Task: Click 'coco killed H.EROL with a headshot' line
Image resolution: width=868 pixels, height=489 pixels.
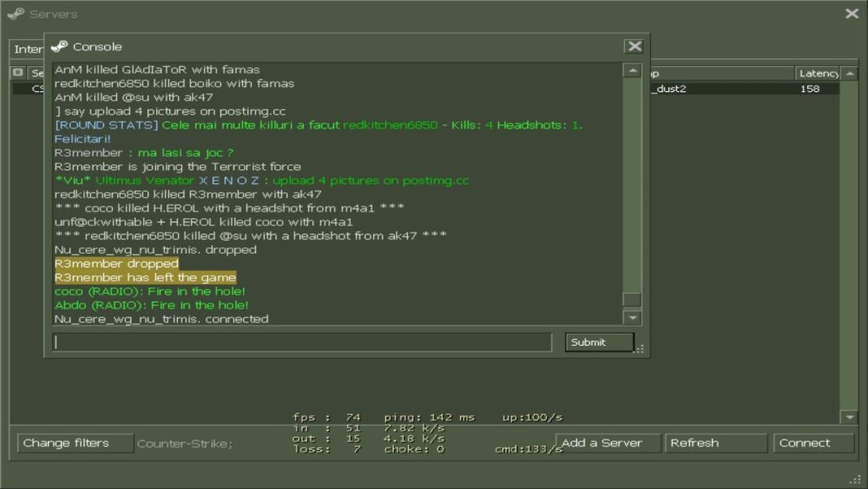Action: 229,208
